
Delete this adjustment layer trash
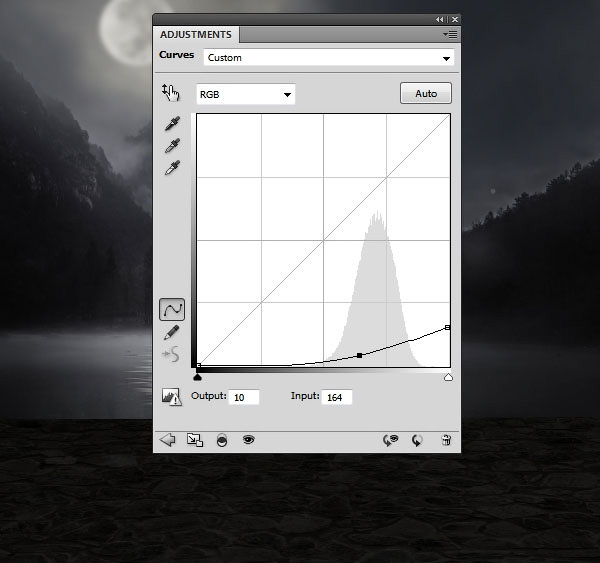(446, 440)
